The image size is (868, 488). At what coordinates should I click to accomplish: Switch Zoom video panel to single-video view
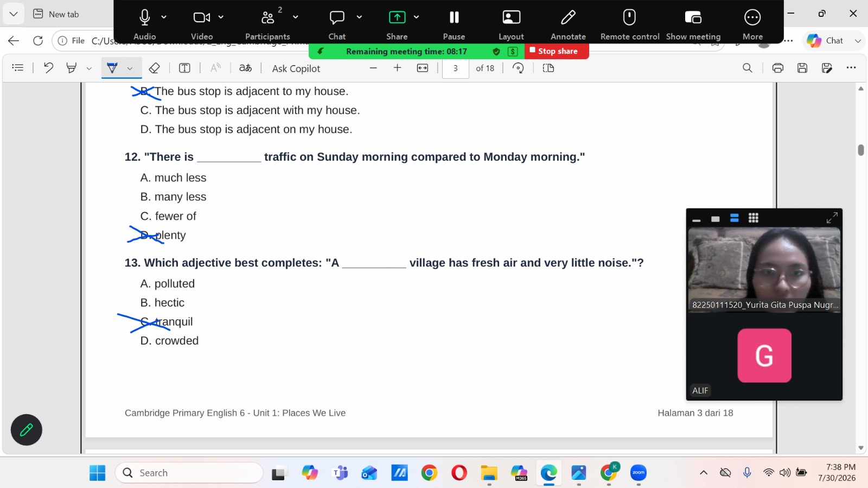(x=716, y=219)
